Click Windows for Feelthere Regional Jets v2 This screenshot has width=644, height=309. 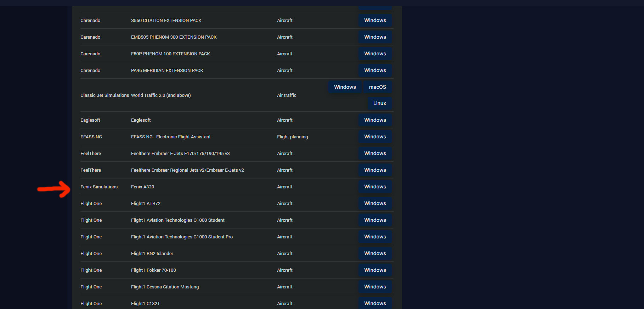pos(375,170)
